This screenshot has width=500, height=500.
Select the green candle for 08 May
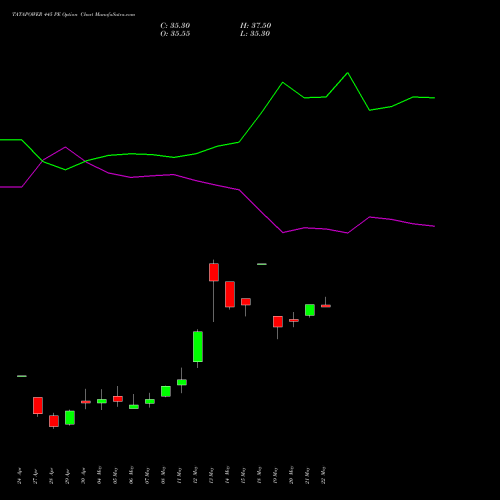click(166, 391)
